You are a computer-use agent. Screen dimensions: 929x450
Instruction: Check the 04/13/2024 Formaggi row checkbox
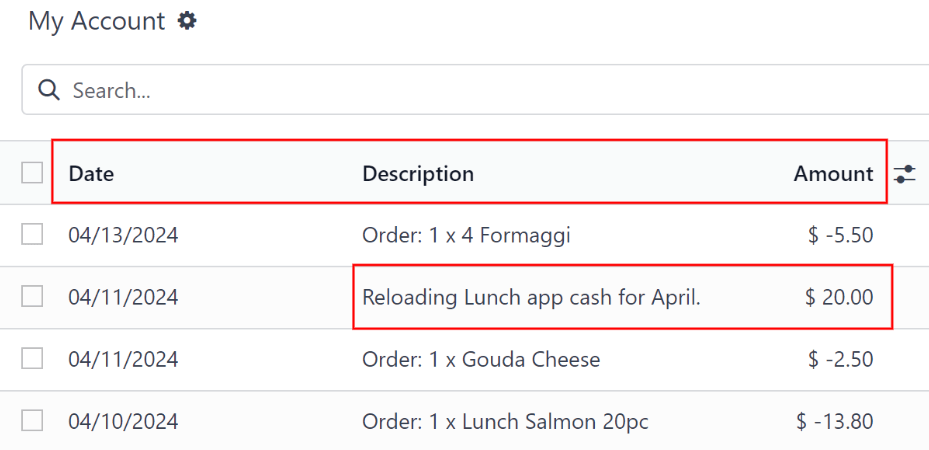tap(32, 235)
